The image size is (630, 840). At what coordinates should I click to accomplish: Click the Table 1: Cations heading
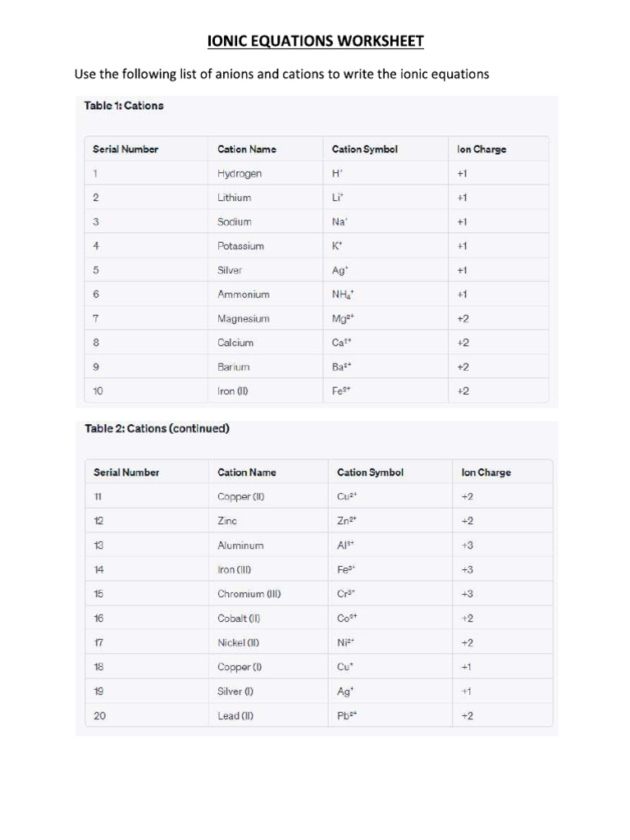[124, 106]
